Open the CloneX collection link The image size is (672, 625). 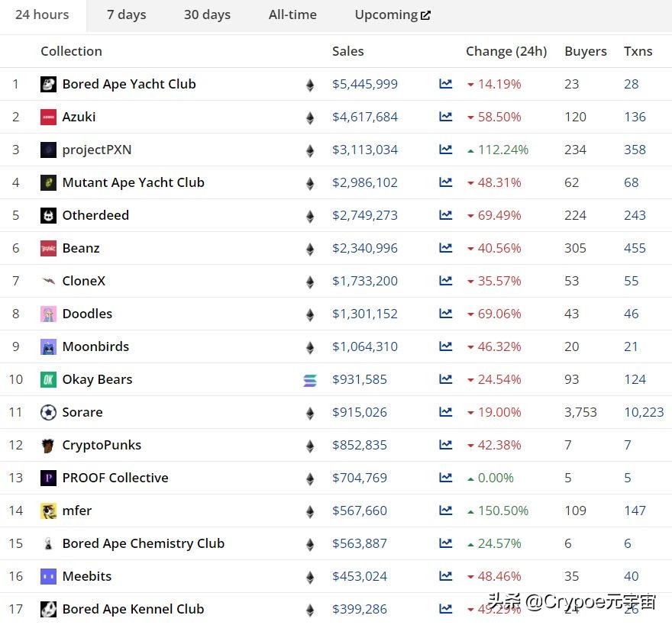coord(83,281)
